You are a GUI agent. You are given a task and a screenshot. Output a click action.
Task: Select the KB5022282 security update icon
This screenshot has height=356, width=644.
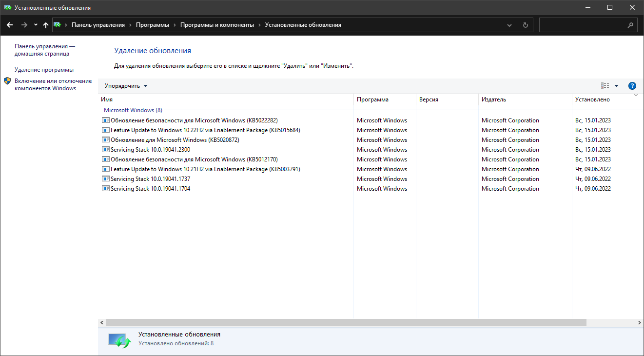coord(106,120)
